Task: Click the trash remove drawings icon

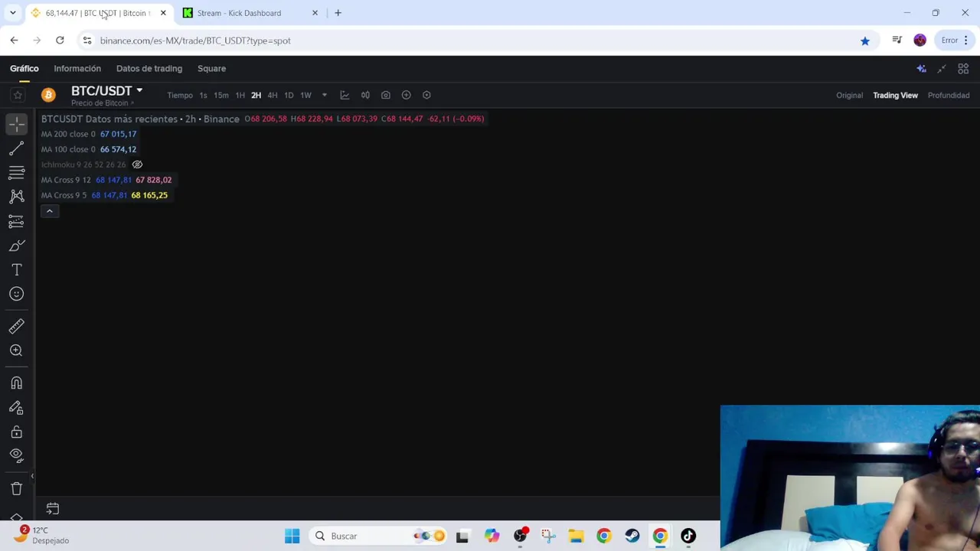Action: click(17, 488)
